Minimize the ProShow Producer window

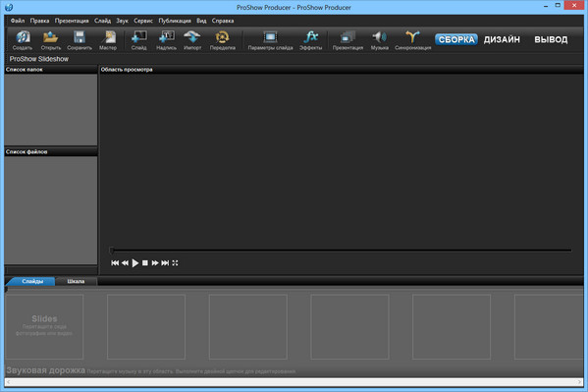pyautogui.click(x=546, y=6)
